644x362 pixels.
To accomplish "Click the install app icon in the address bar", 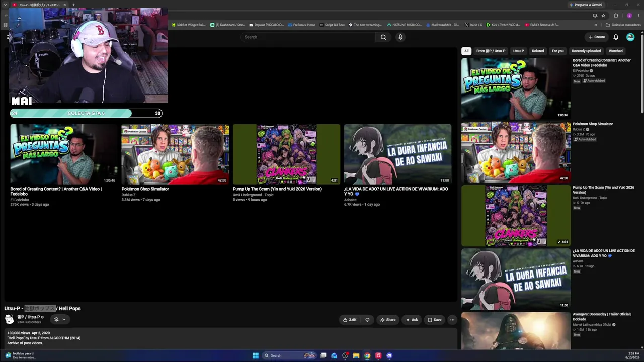I will click(x=595, y=15).
